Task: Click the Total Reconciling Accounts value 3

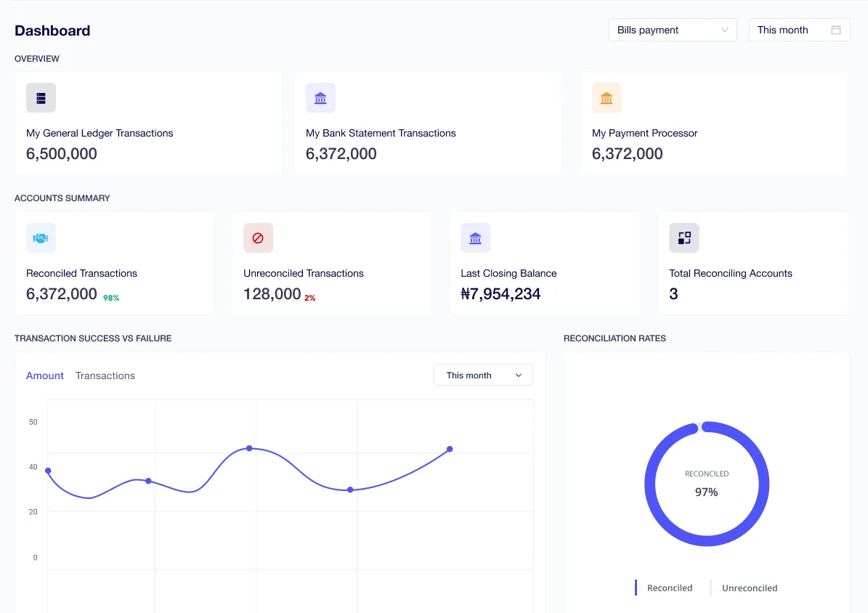Action: pyautogui.click(x=673, y=293)
